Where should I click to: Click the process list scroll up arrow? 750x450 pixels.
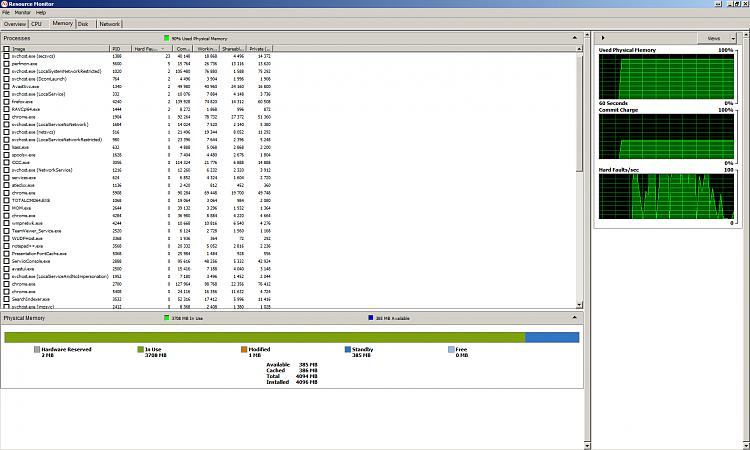pyautogui.click(x=579, y=49)
